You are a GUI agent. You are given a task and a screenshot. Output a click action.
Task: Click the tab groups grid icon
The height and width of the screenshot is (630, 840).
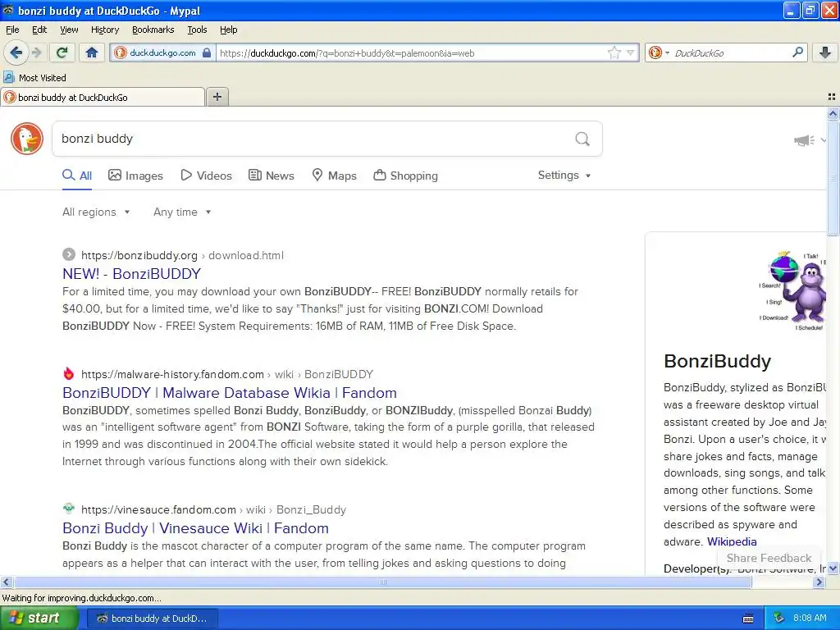coord(832,97)
